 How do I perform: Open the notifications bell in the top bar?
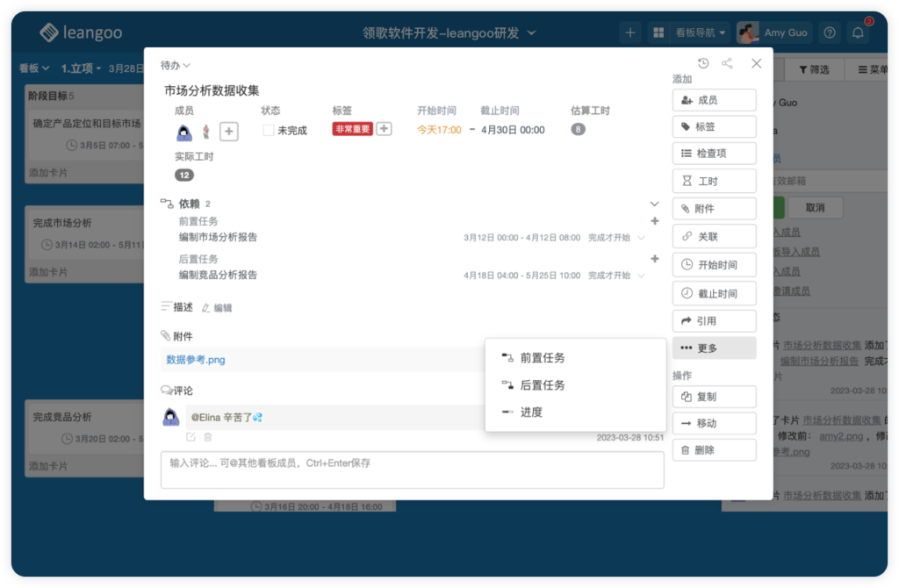[859, 32]
